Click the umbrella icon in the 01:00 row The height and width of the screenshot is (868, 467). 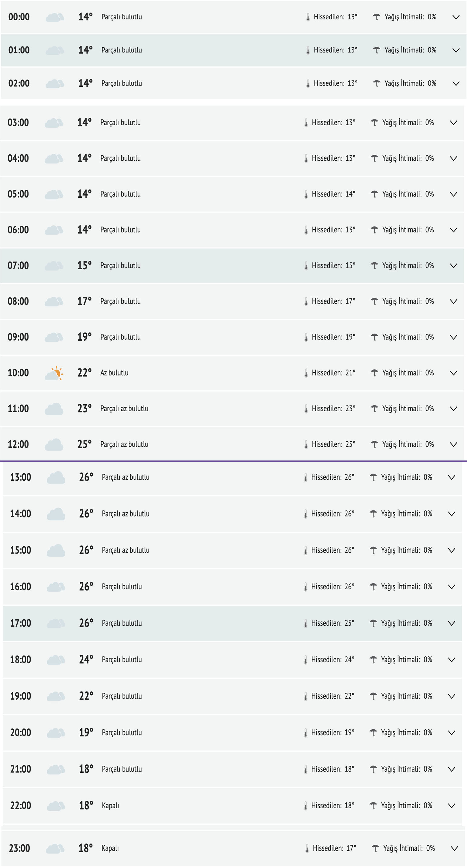[376, 50]
